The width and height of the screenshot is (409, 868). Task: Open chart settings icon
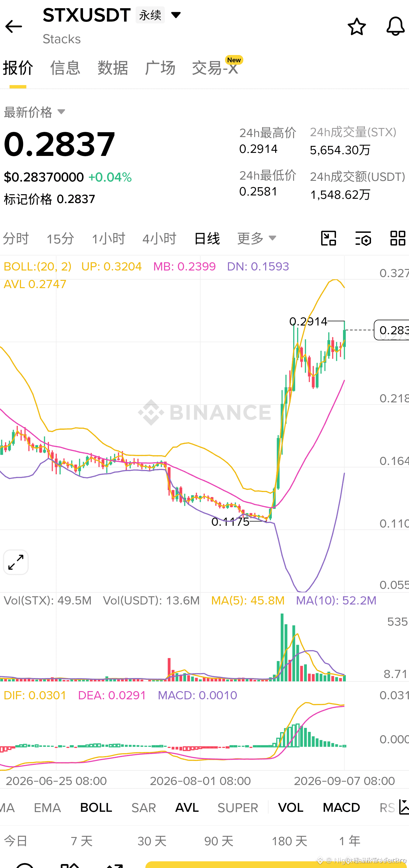coord(363,238)
